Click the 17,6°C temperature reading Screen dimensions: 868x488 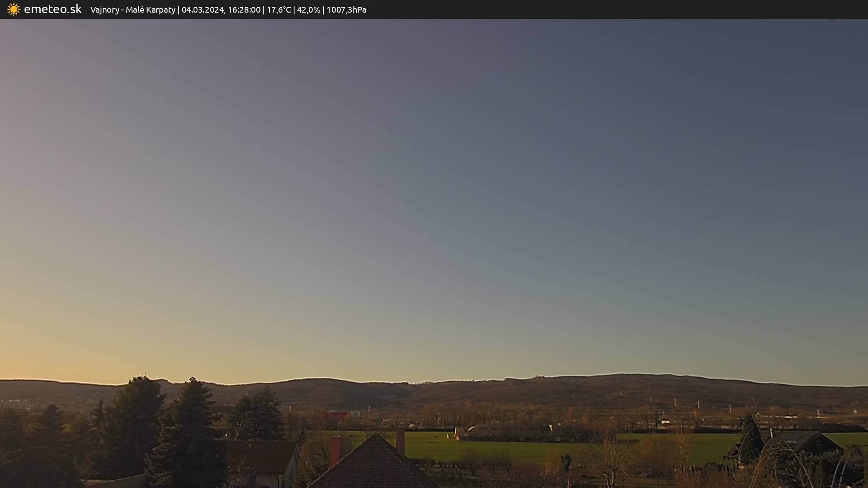[278, 10]
